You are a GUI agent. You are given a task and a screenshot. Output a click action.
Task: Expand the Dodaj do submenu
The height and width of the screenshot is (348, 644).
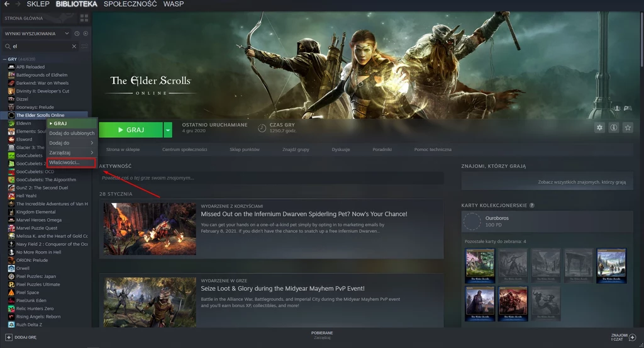[x=72, y=143]
